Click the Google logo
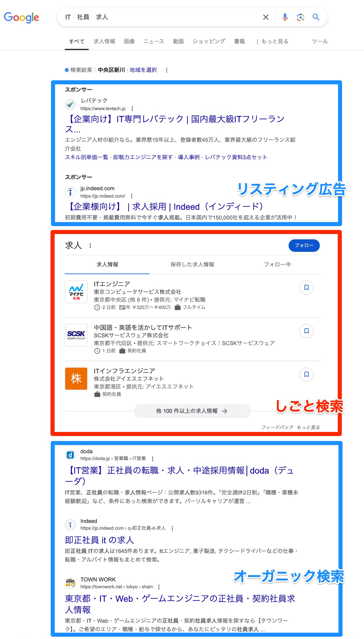 [21, 17]
